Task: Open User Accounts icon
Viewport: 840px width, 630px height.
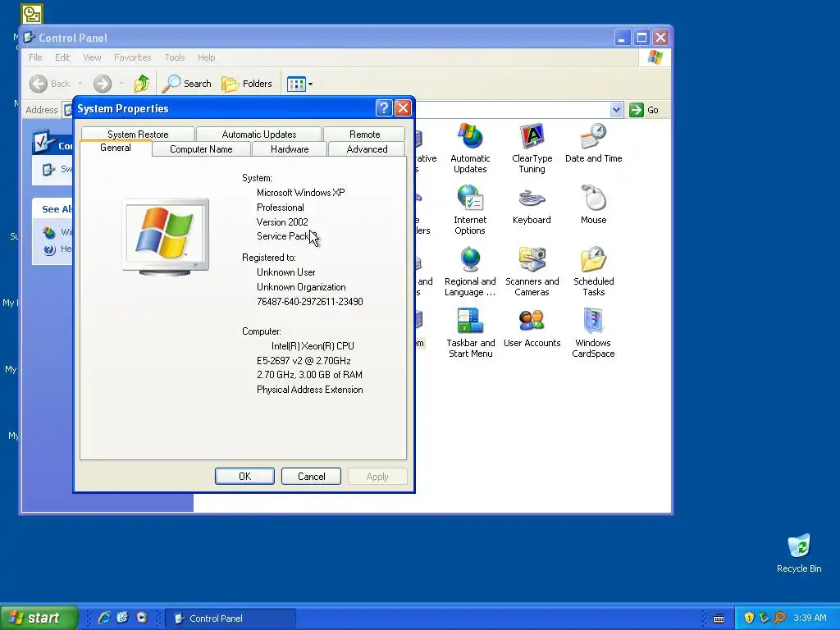Action: coord(532,328)
